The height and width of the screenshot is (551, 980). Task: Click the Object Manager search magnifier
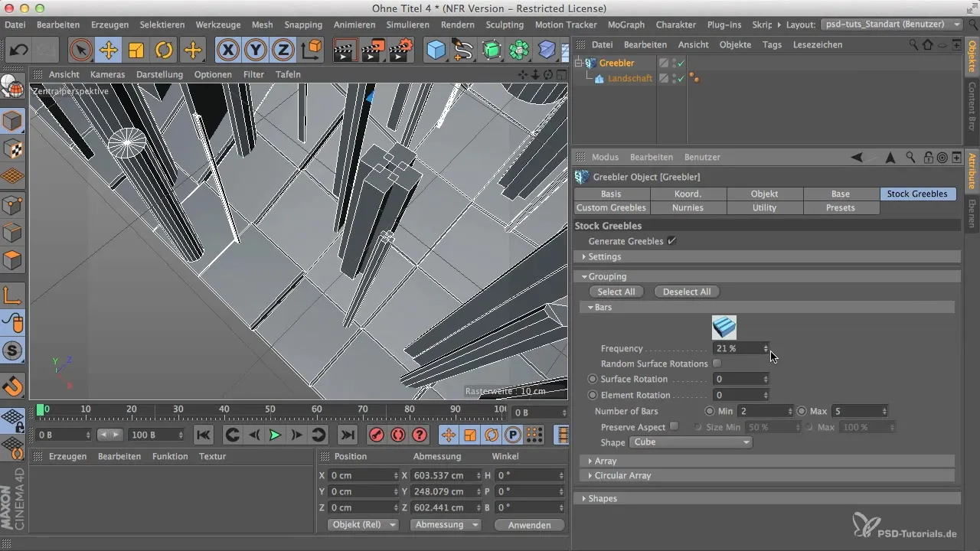coord(914,44)
